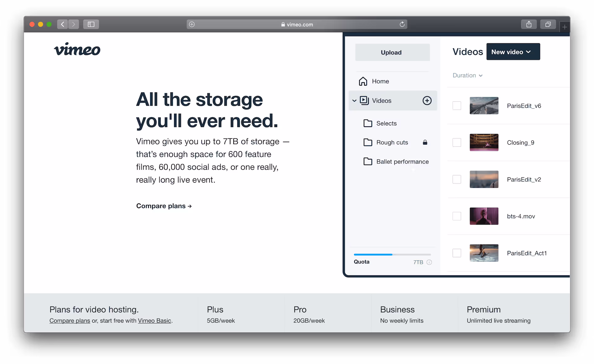Follow the bold Compare plans arrow link
This screenshot has height=364, width=594.
164,206
